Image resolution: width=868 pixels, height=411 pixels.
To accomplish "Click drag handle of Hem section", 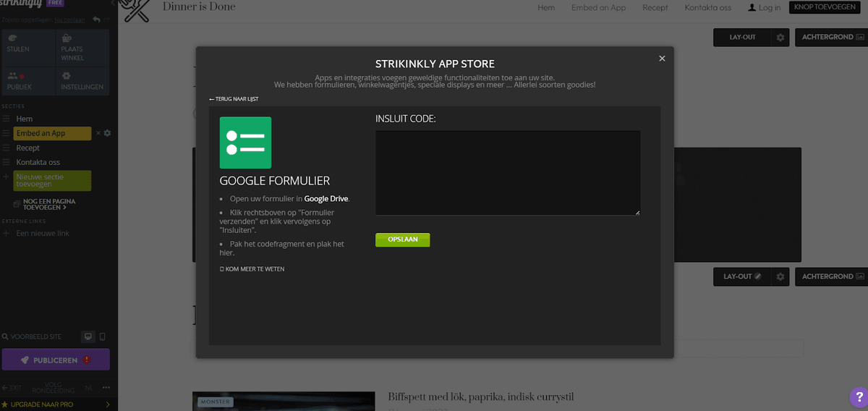I will coord(6,119).
